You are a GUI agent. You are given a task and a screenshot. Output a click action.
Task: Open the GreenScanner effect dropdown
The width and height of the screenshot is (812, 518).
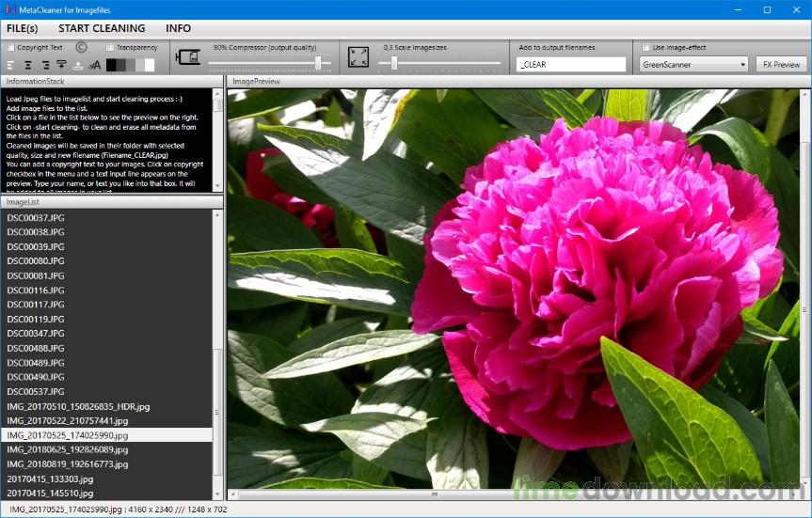[693, 65]
